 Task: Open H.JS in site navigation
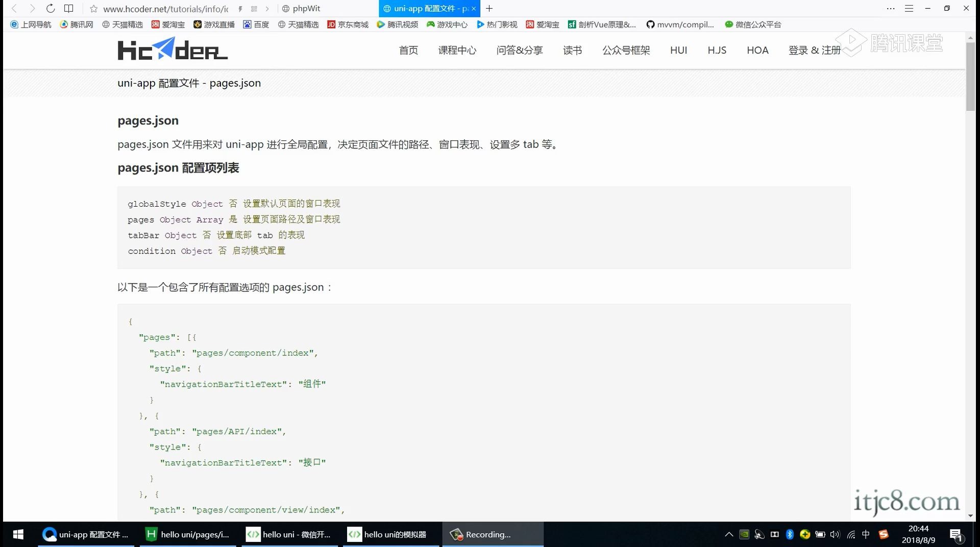(x=717, y=50)
